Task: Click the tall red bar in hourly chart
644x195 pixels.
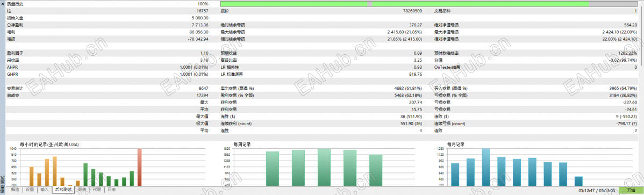Action: (x=140, y=167)
